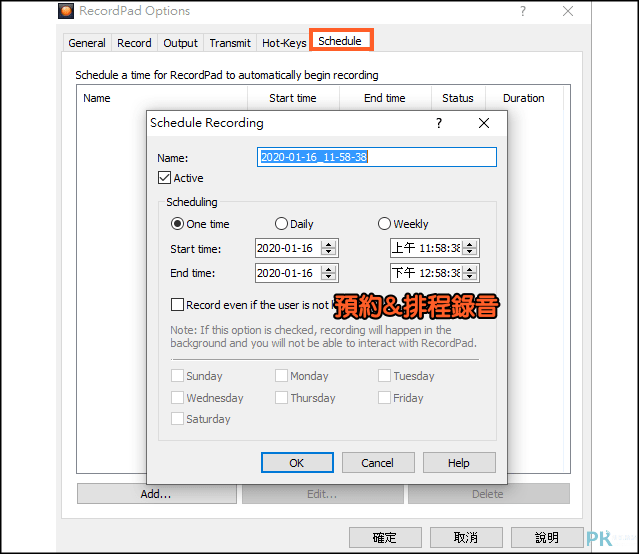Close the RecordPad Options window
Image resolution: width=639 pixels, height=554 pixels.
click(x=568, y=11)
